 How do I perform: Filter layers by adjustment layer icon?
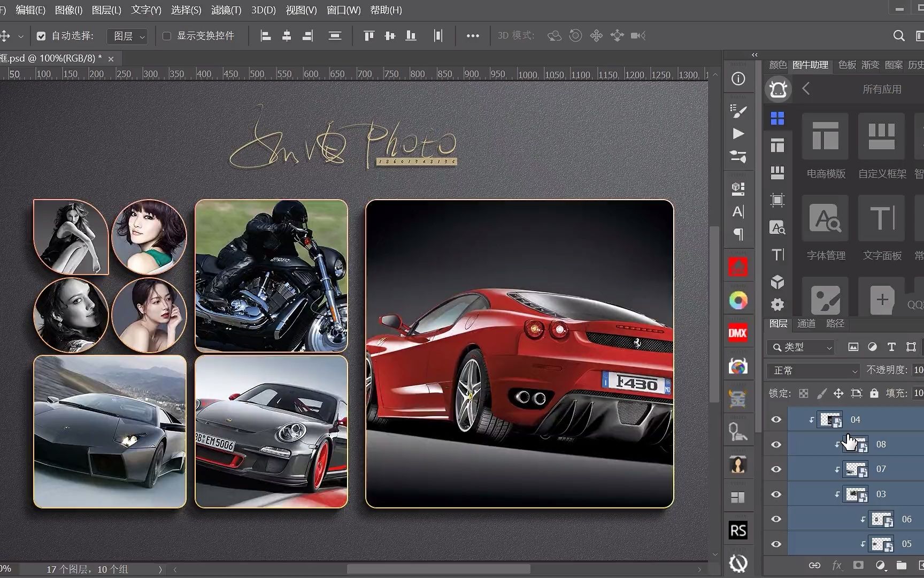pyautogui.click(x=872, y=347)
